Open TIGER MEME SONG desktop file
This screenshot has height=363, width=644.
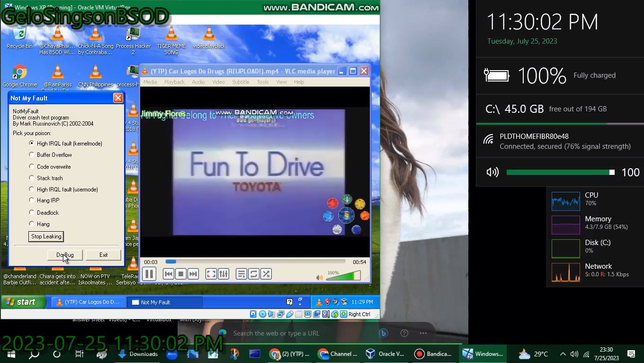(171, 41)
